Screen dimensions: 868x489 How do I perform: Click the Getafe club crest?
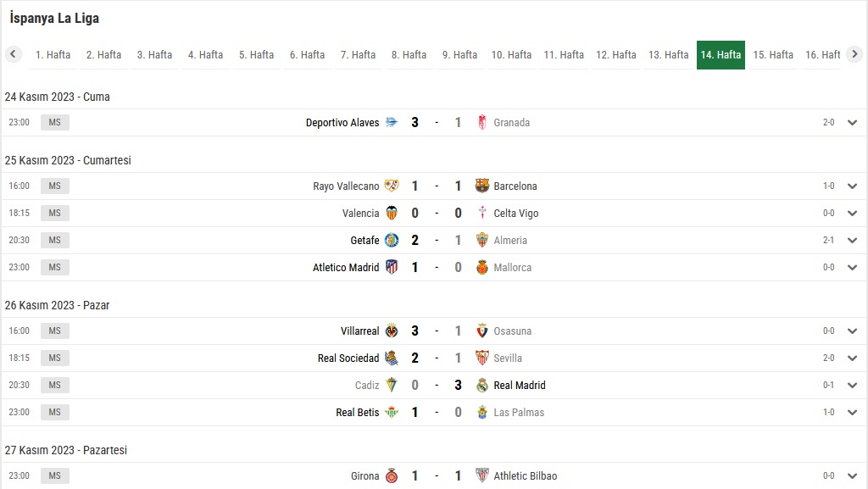coord(392,240)
